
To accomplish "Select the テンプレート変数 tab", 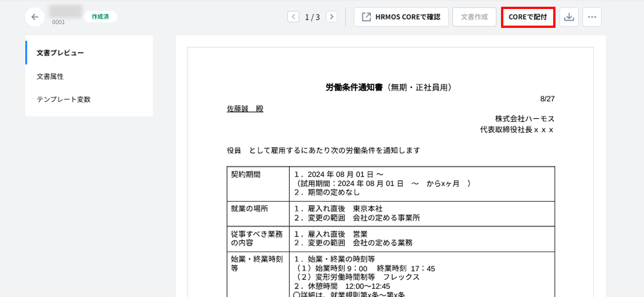I will pyautogui.click(x=89, y=99).
